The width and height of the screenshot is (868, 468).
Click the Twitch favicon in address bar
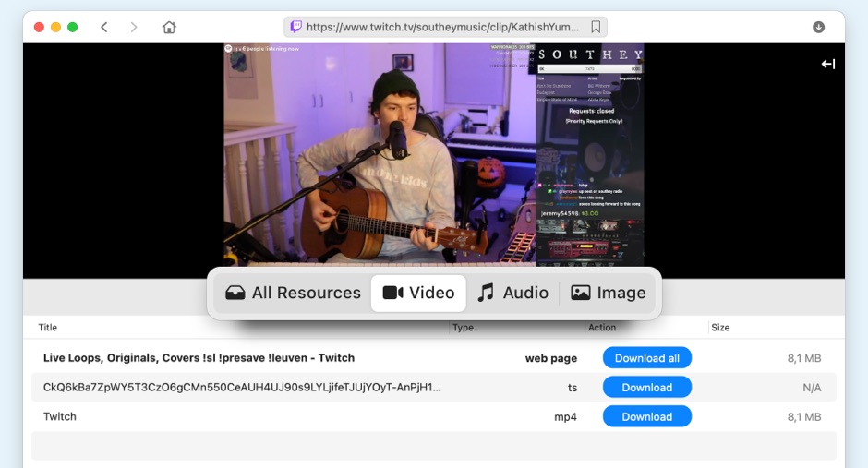(296, 27)
